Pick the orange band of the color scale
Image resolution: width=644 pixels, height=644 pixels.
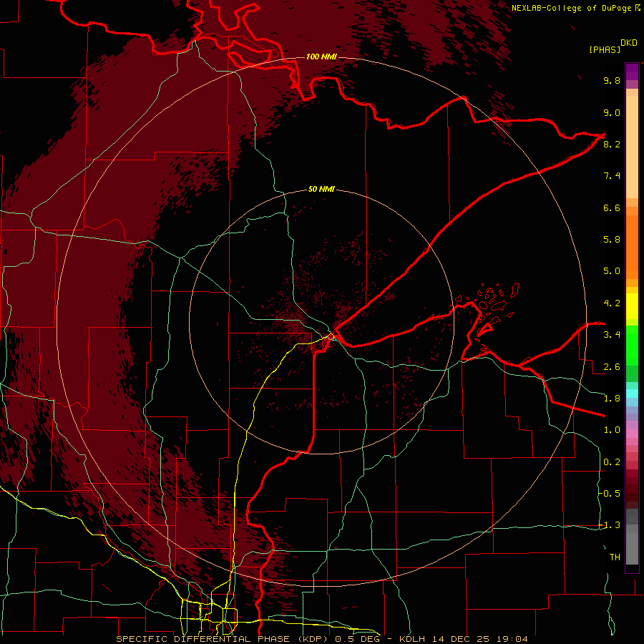tap(632, 248)
